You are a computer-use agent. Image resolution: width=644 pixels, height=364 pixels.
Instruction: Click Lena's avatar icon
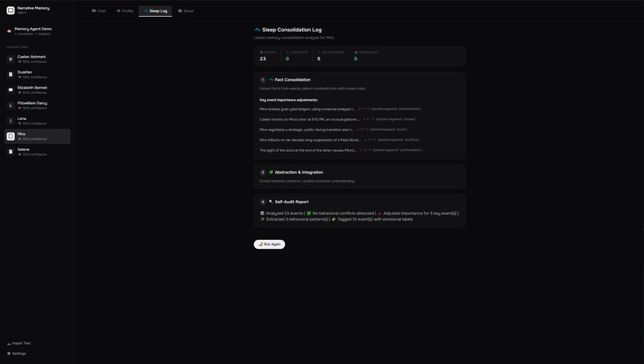tap(10, 121)
